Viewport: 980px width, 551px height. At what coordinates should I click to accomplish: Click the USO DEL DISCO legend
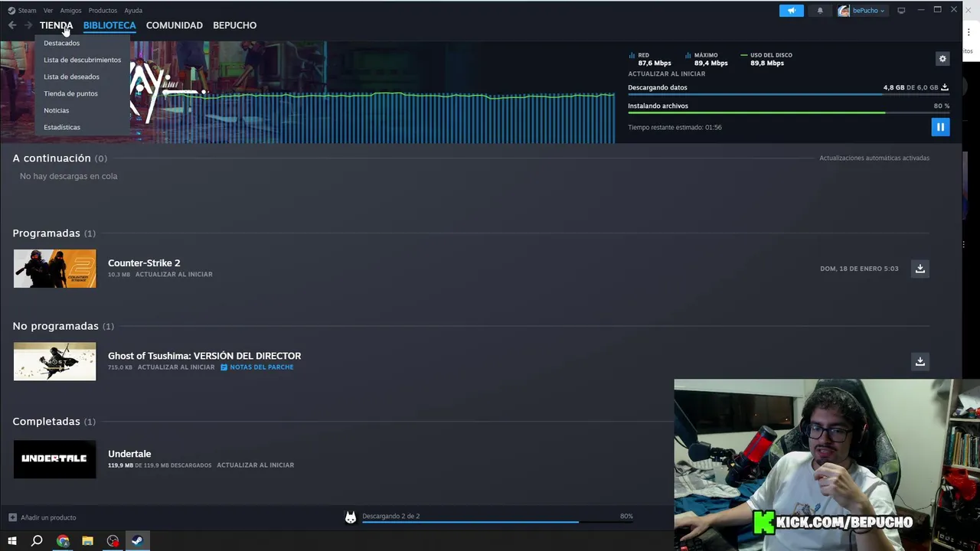[766, 59]
